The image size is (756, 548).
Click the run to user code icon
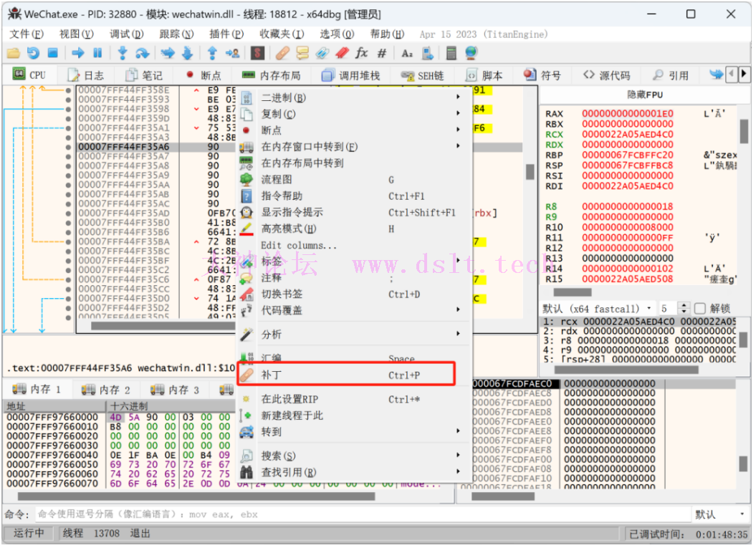[x=232, y=53]
